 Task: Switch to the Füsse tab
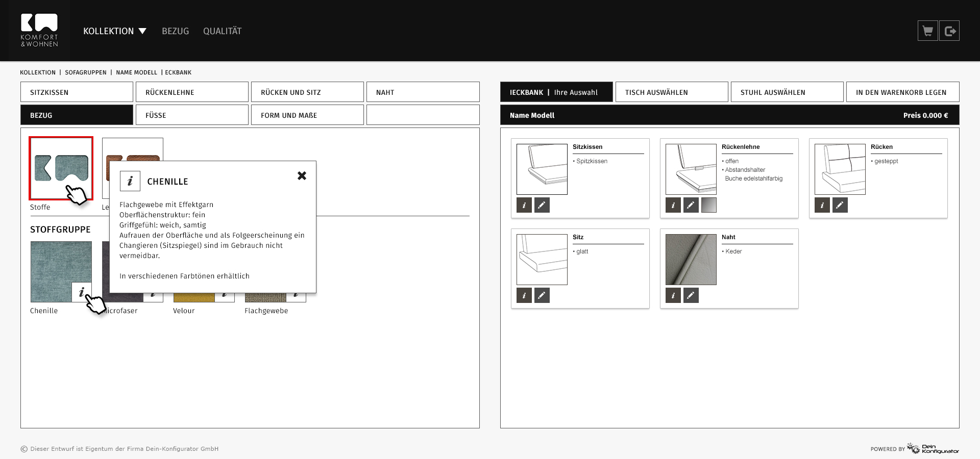tap(192, 115)
